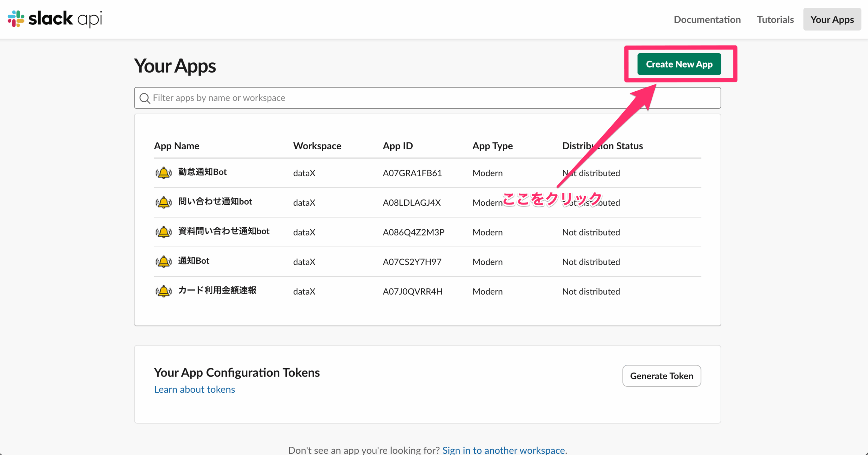Open the Documentation menu item
Viewport: 868px width, 455px height.
tap(707, 19)
